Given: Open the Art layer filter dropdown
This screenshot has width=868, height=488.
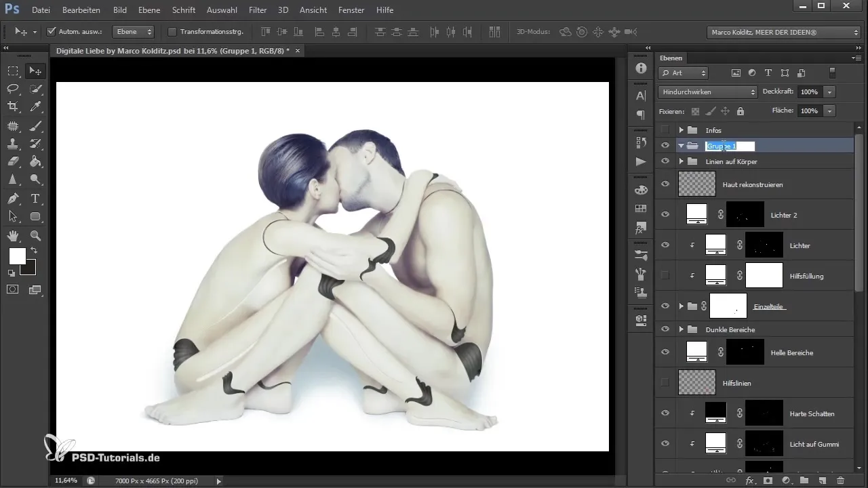Looking at the screenshot, I should (684, 73).
